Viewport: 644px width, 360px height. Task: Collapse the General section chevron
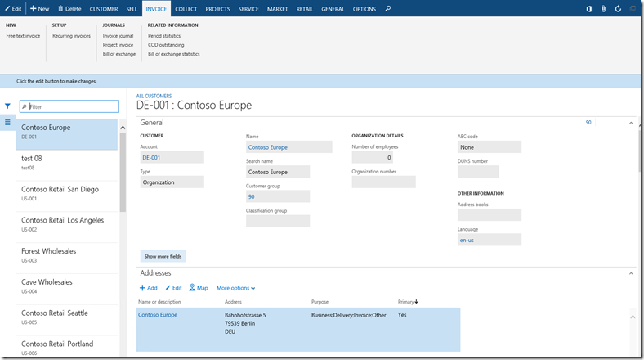click(x=631, y=123)
